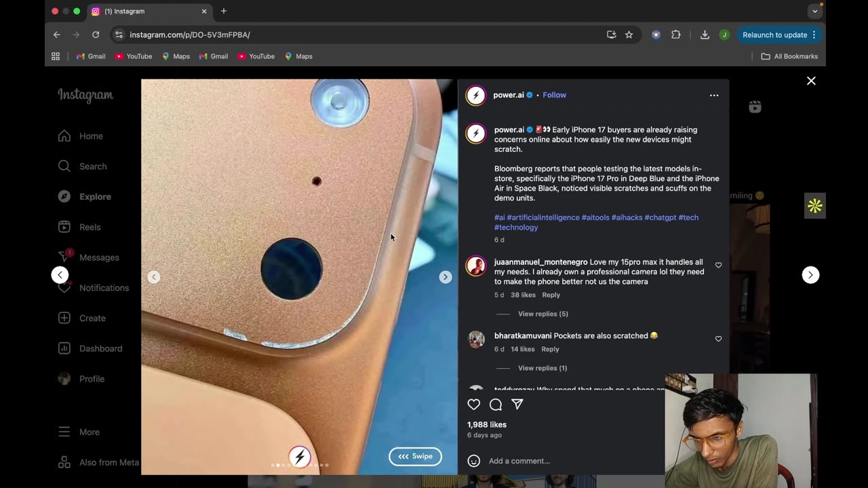Open the Explore compass icon
Viewport: 868px width, 488px height.
click(x=64, y=197)
